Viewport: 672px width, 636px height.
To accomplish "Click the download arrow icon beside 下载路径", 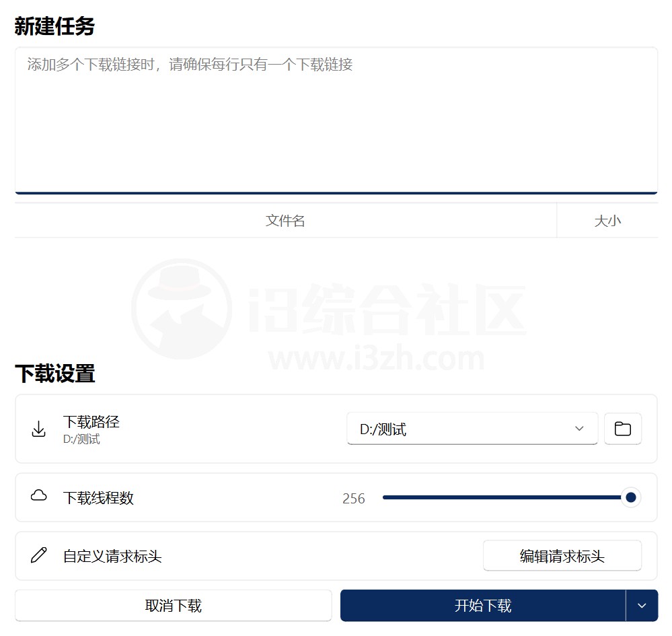I will click(38, 429).
